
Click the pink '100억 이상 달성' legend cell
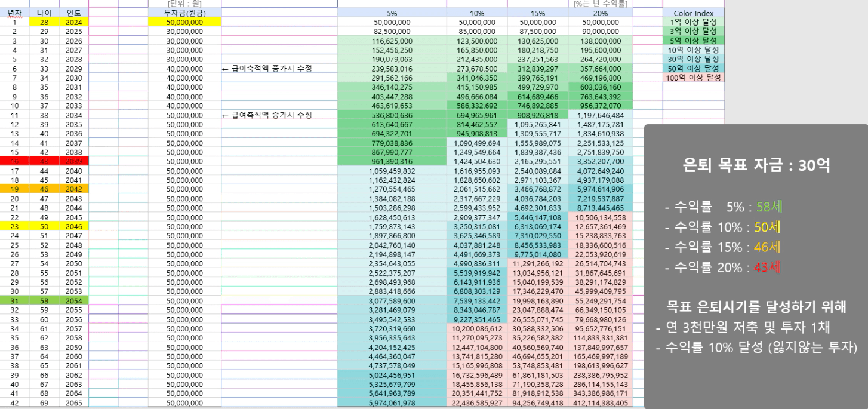[x=693, y=78]
